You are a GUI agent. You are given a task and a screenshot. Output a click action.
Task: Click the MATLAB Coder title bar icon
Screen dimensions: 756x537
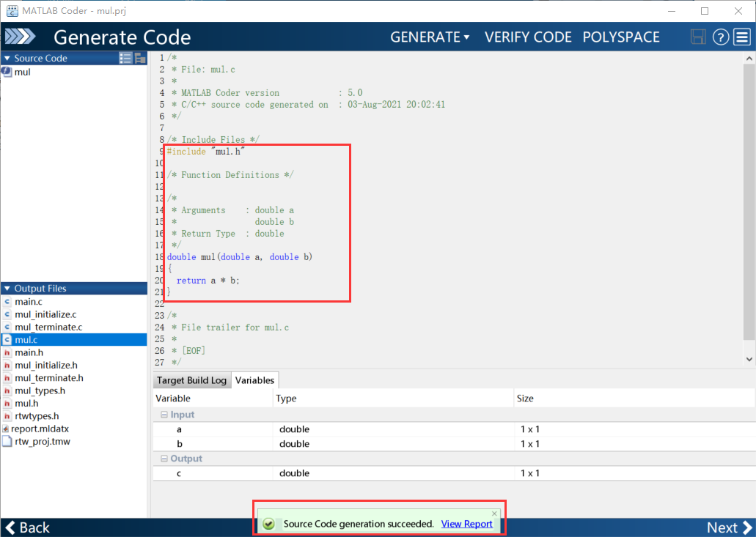click(x=12, y=10)
